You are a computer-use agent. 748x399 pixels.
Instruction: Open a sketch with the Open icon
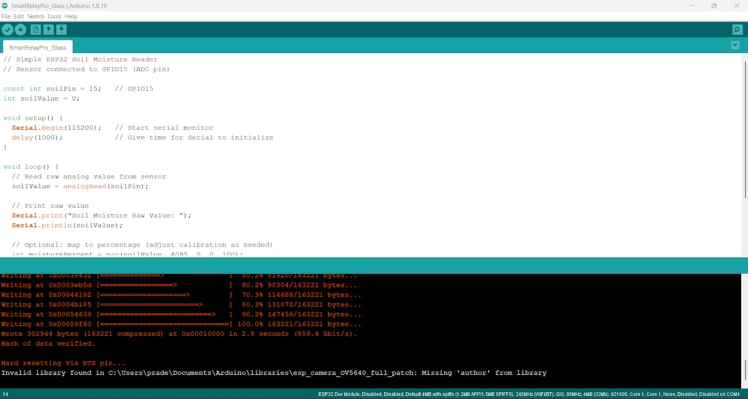click(x=48, y=30)
